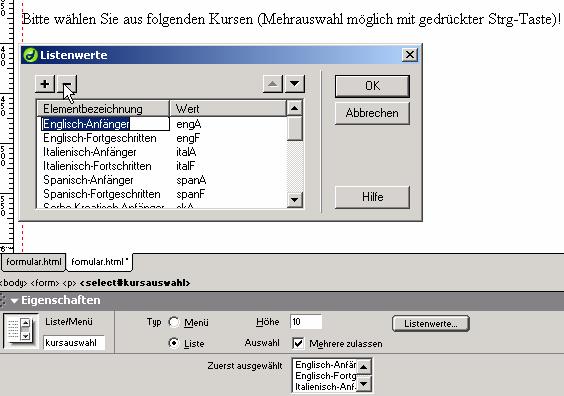The height and width of the screenshot is (396, 564).
Task: Select the Englisch-Anfänger entry field
Action: coord(105,124)
